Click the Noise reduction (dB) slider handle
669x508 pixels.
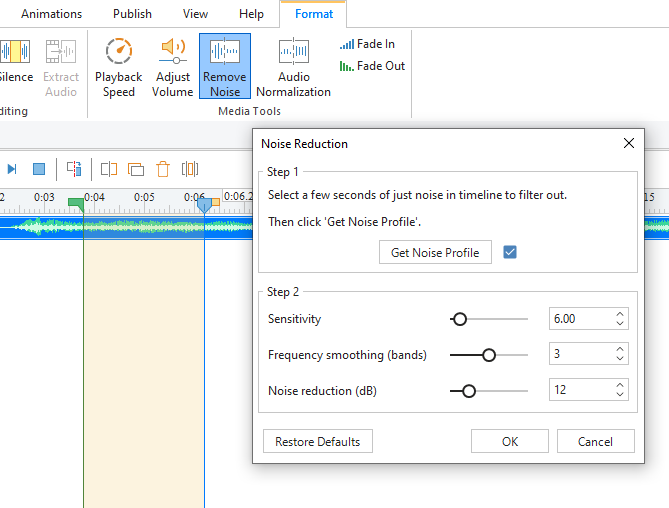pyautogui.click(x=469, y=391)
